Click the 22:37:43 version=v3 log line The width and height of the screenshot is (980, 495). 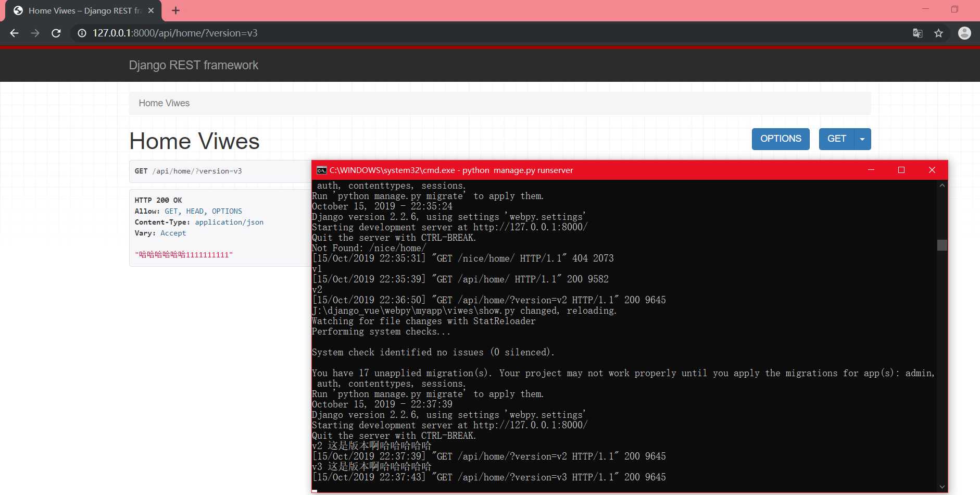point(489,477)
